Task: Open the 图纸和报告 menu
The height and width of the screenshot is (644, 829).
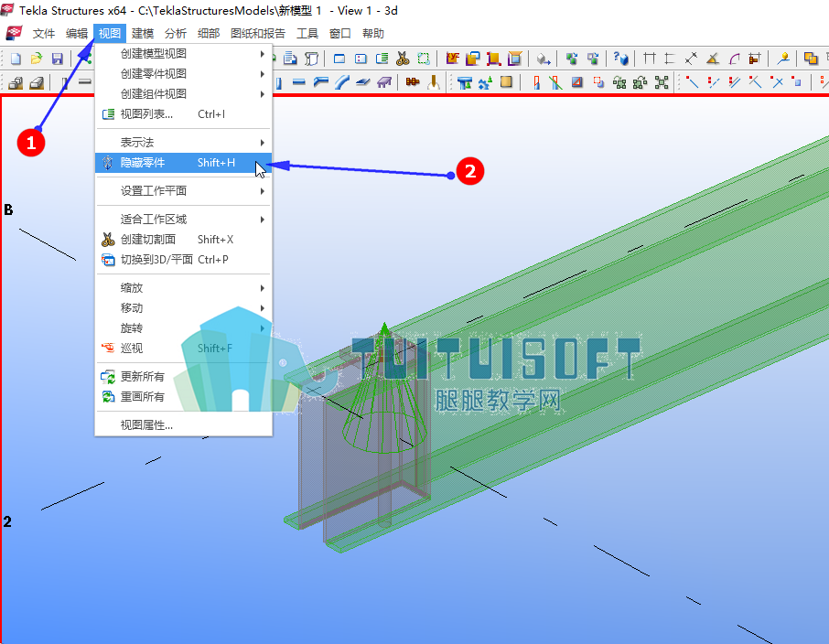Action: coord(258,33)
